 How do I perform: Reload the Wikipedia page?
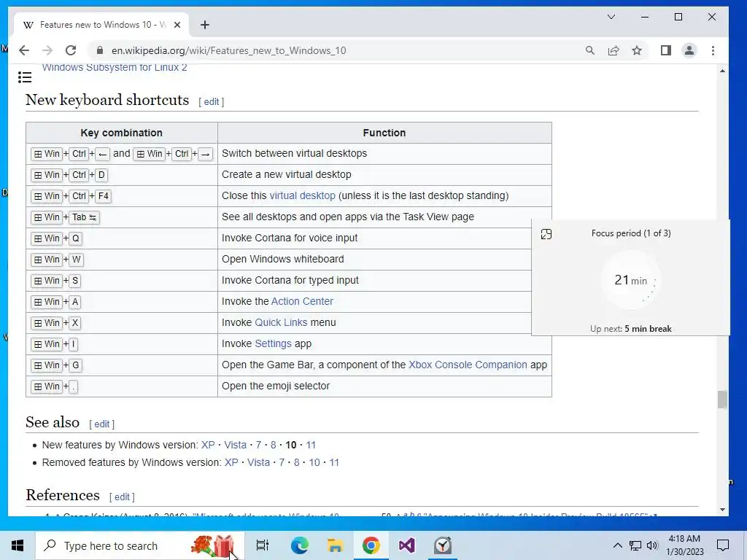click(71, 50)
